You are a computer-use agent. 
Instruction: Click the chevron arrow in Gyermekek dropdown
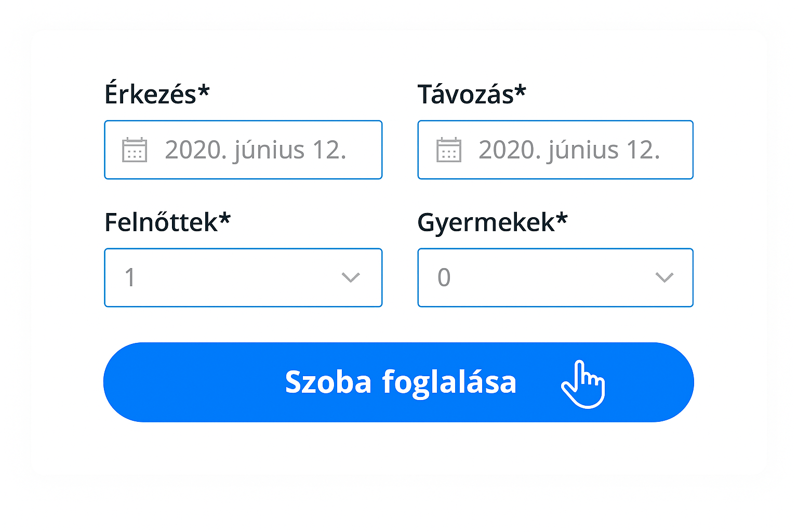(x=664, y=277)
